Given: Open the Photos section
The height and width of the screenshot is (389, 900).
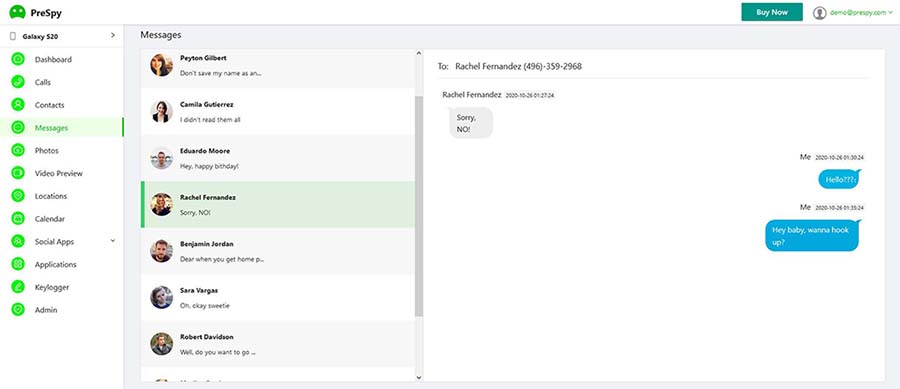Looking at the screenshot, I should point(46,150).
